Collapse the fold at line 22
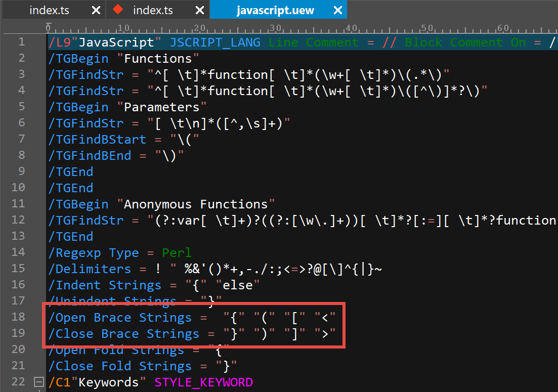The height and width of the screenshot is (392, 558). 39,382
